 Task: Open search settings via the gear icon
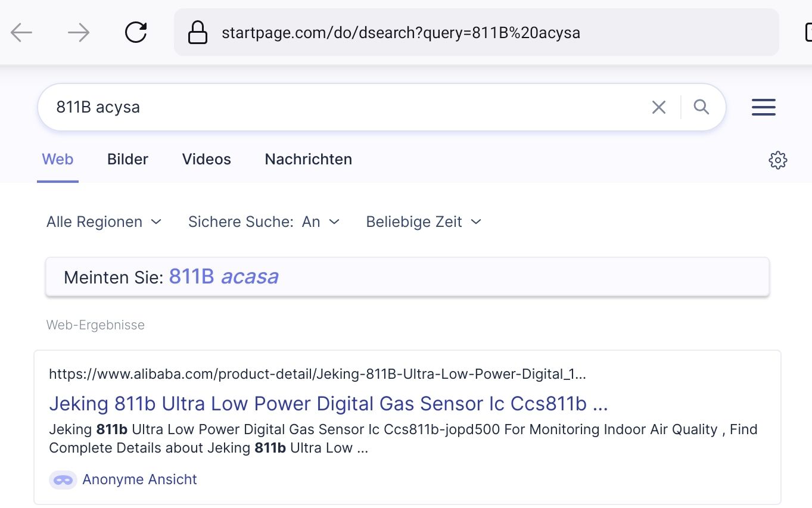[x=777, y=160]
